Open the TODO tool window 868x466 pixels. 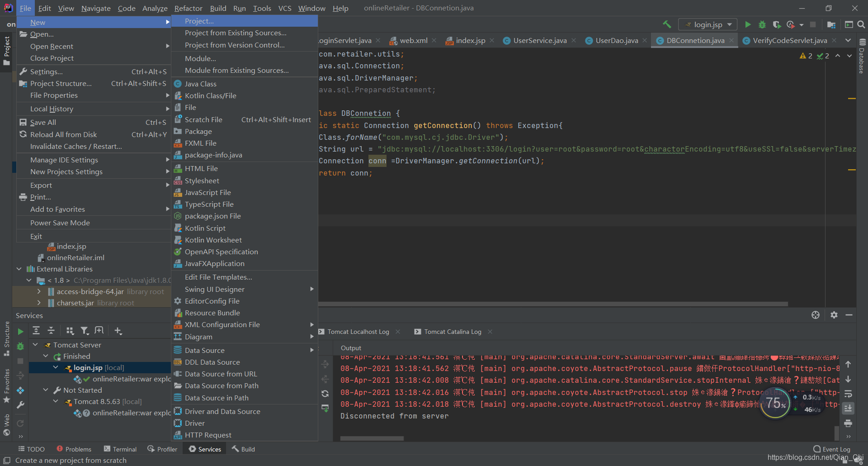pyautogui.click(x=32, y=449)
